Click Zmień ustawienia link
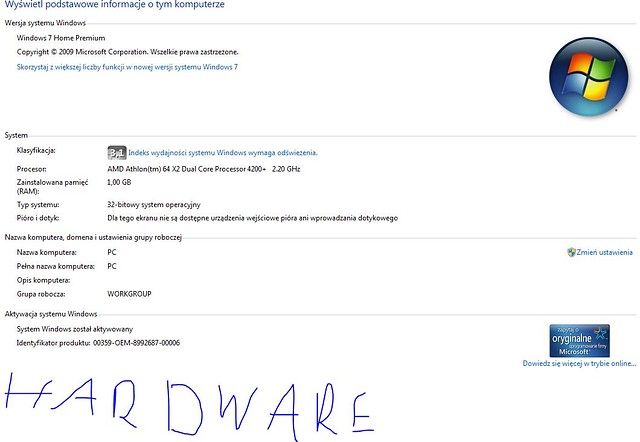The width and height of the screenshot is (640, 442). click(x=604, y=252)
